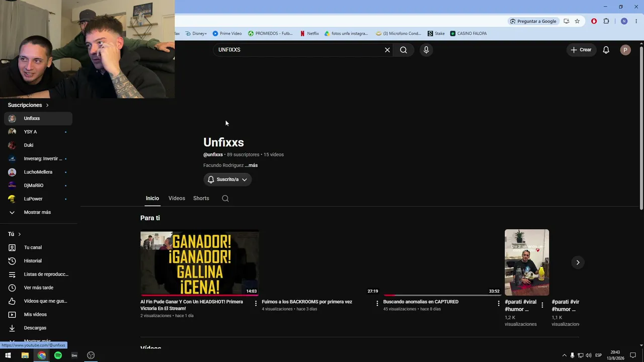Search within the Unfixxs channel
The width and height of the screenshot is (644, 362).
(x=225, y=198)
